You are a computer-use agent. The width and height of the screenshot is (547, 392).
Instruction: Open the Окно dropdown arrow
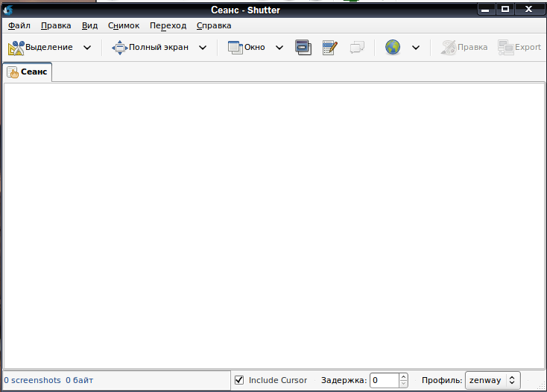279,48
